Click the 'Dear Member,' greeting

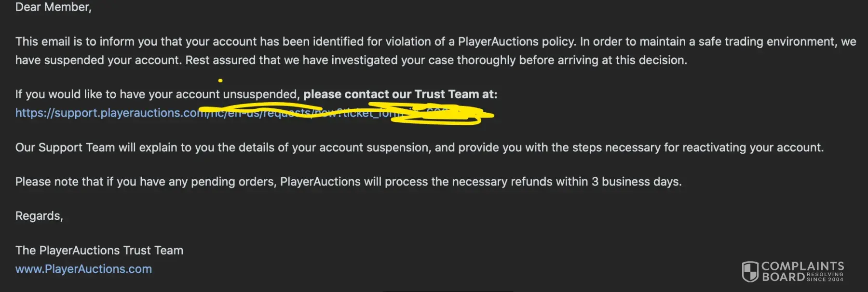coord(53,7)
